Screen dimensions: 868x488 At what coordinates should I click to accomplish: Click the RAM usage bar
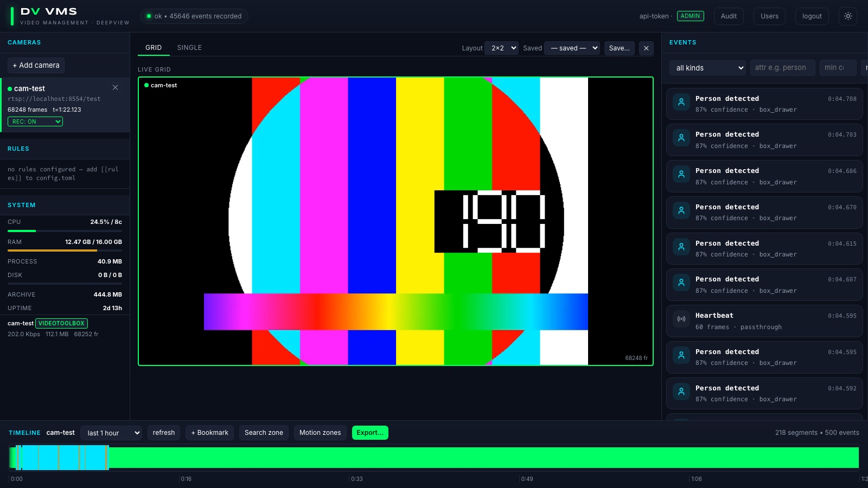point(65,251)
